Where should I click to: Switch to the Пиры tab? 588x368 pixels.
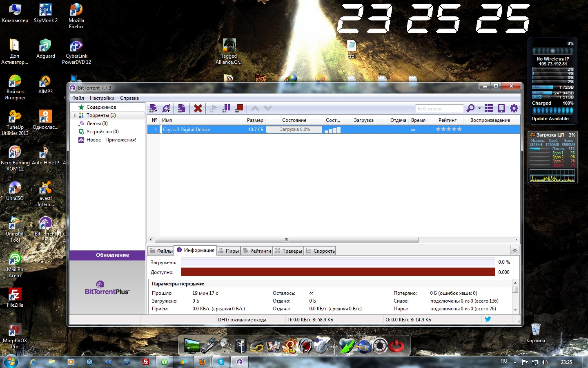coord(229,251)
